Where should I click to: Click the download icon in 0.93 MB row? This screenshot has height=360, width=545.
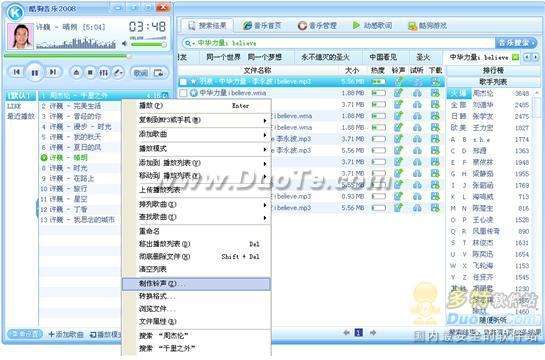click(x=435, y=196)
